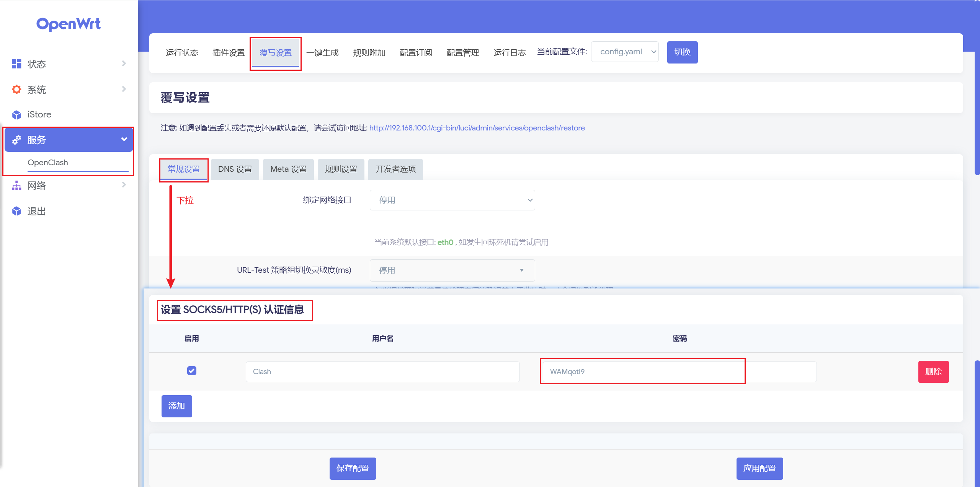The image size is (980, 487).
Task: Click the 切换 button
Action: click(x=682, y=52)
